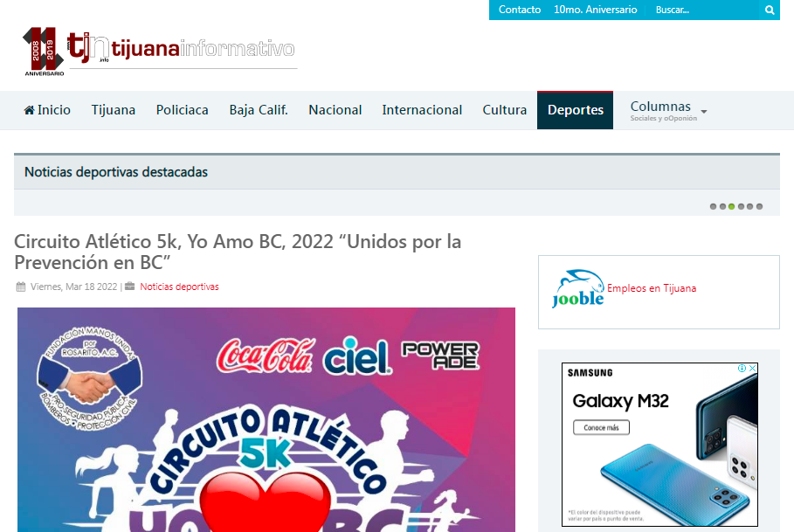Expand the Columnas dropdown arrow
The image size is (794, 532).
(x=704, y=111)
